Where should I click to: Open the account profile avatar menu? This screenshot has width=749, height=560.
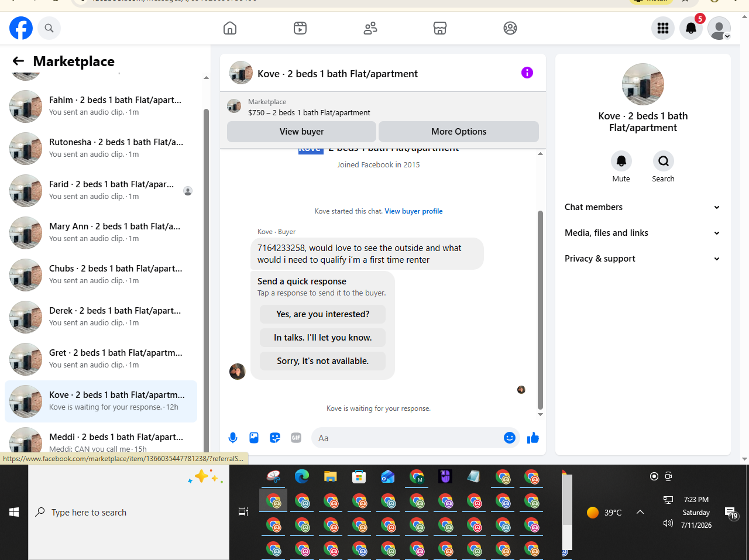(x=719, y=28)
